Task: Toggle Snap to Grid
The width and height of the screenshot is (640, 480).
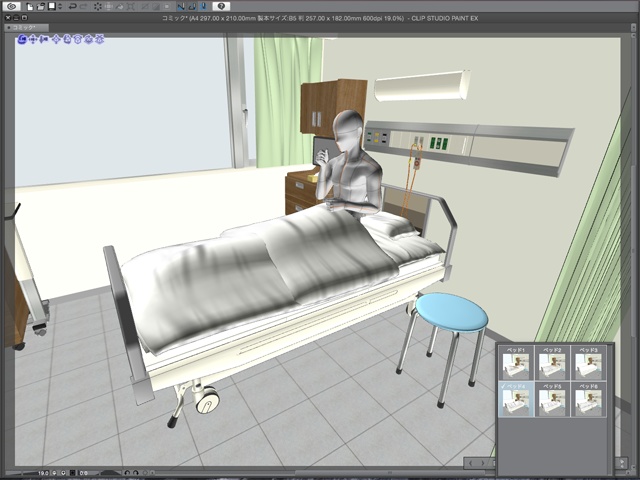Action: pyautogui.click(x=204, y=7)
